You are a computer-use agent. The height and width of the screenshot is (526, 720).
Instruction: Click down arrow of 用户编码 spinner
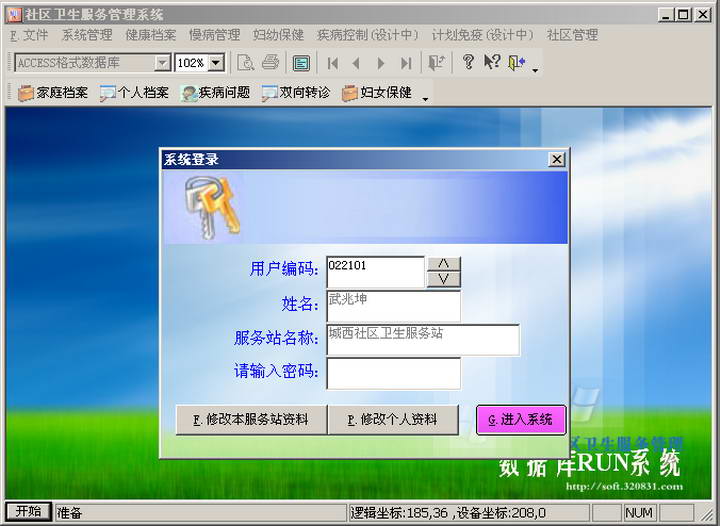point(443,279)
